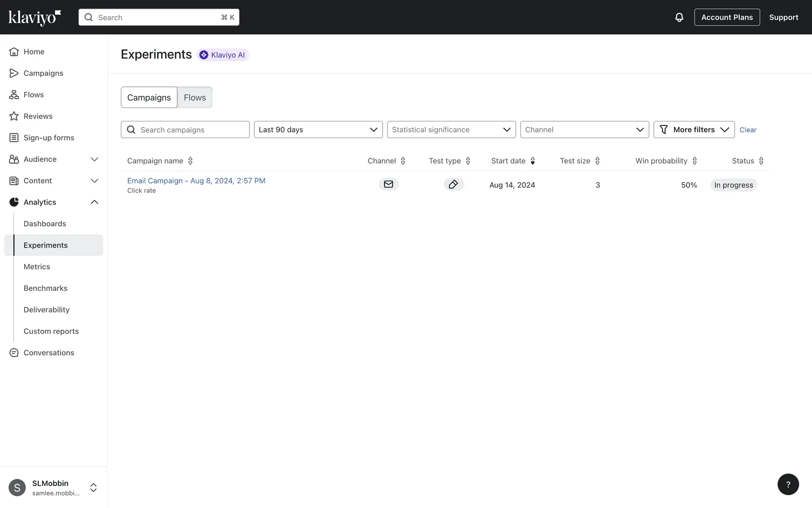Collapse the Analytics sidebar section
Screen dimensions: 812x508
94,202
